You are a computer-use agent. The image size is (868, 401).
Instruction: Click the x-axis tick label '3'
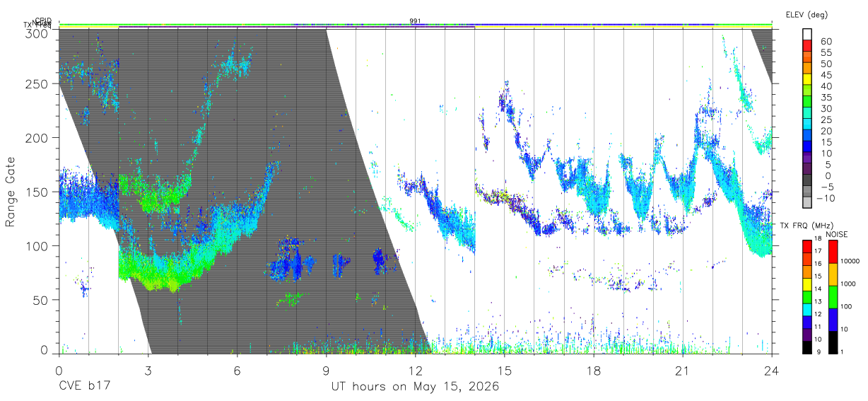tap(148, 370)
